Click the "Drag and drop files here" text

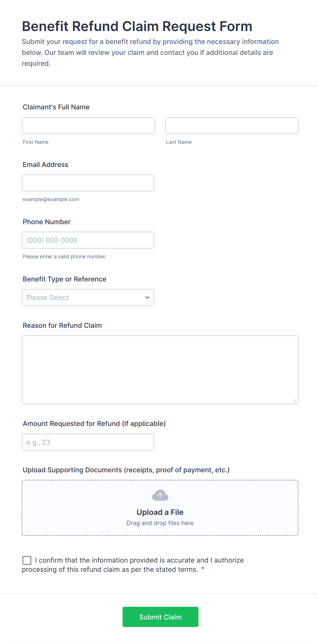coord(160,523)
